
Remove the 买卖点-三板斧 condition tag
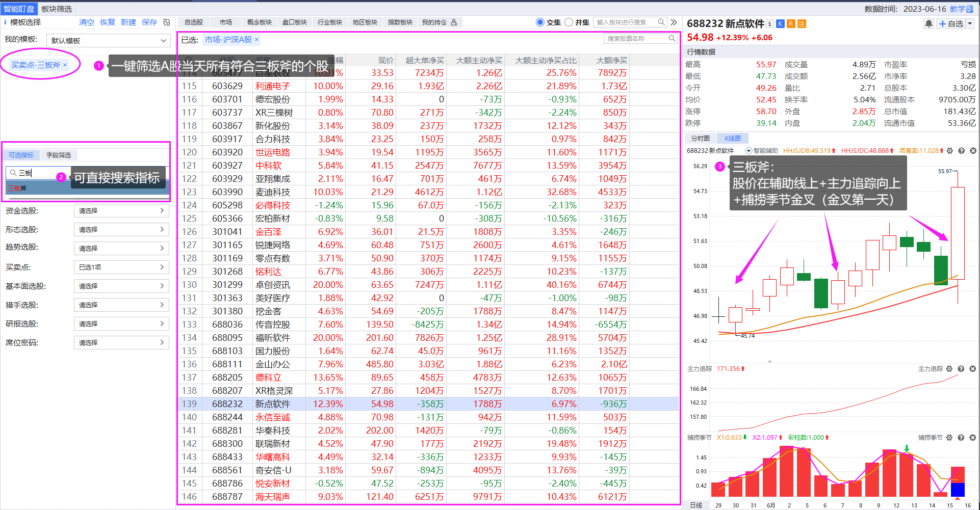point(65,65)
